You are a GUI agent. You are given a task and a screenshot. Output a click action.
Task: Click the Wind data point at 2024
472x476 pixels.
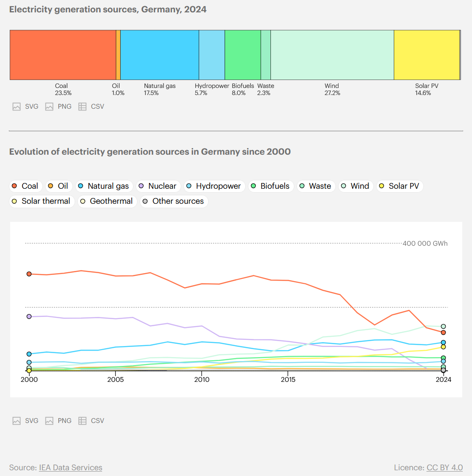[443, 327]
